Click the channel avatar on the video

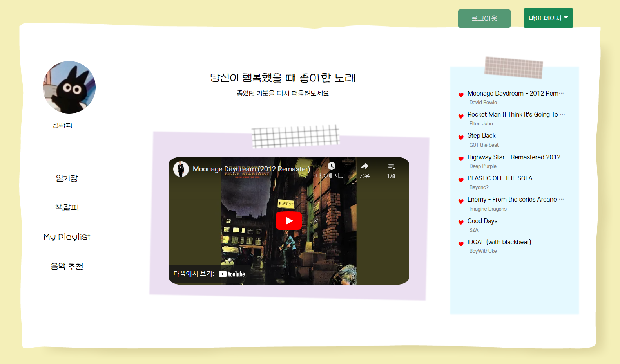181,169
